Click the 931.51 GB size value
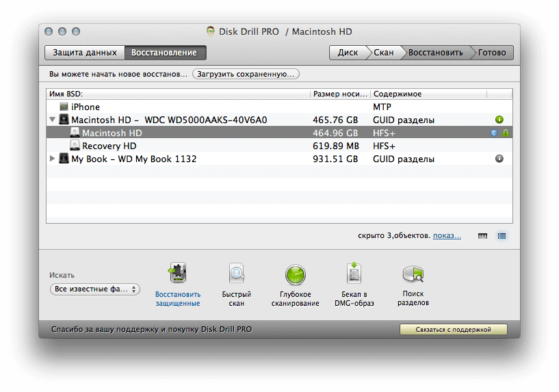 pos(335,159)
